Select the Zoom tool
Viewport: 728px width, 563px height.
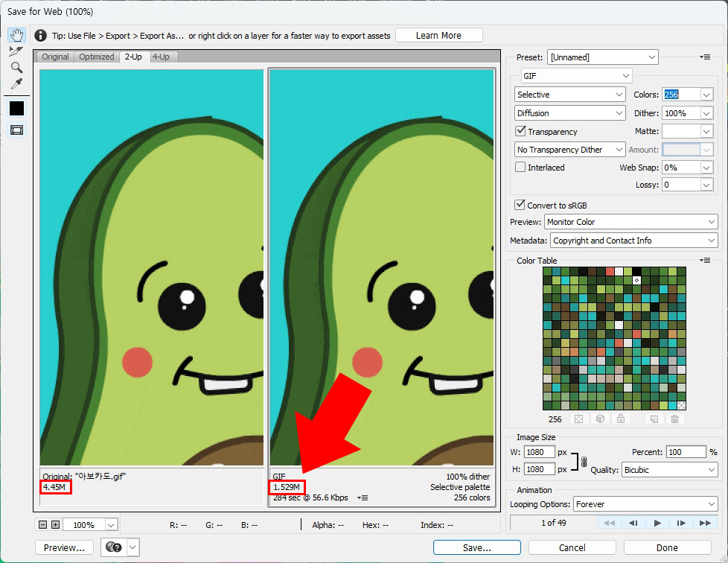pos(16,67)
